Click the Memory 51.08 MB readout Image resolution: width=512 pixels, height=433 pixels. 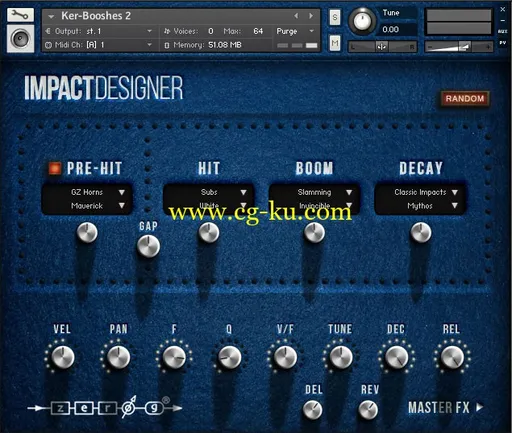[225, 45]
